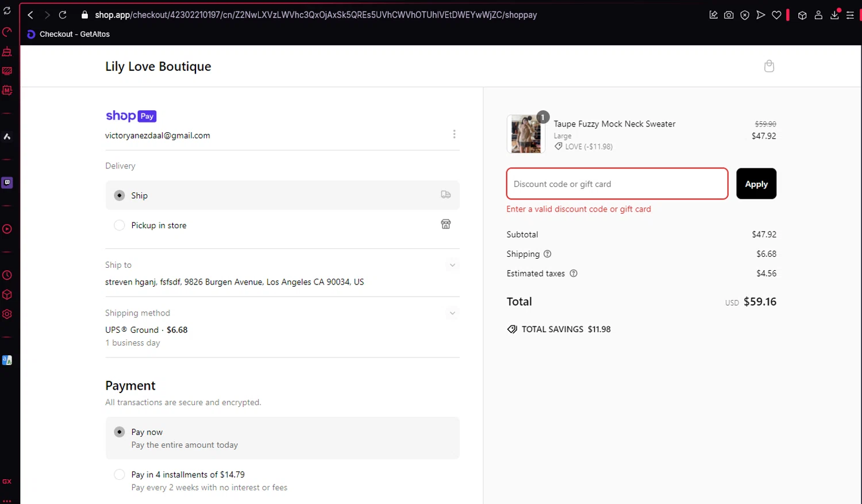Open GX Cleaner broom in sidebar
862x504 pixels.
tap(7, 51)
